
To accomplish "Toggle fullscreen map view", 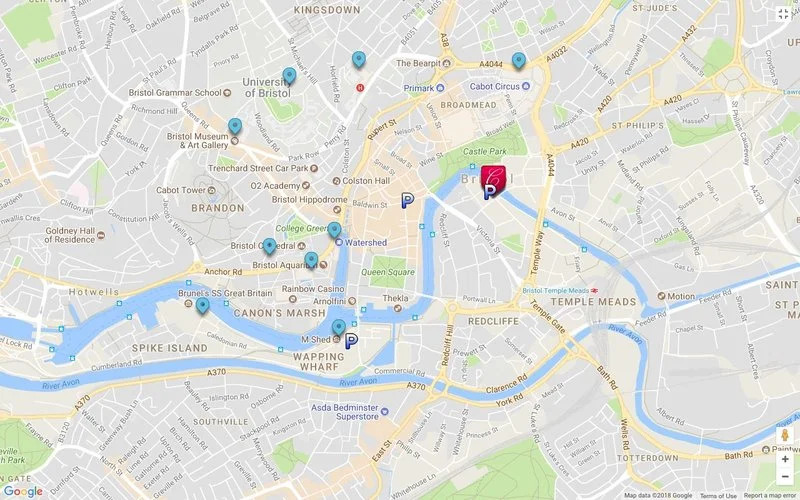I will pyautogui.click(x=784, y=14).
